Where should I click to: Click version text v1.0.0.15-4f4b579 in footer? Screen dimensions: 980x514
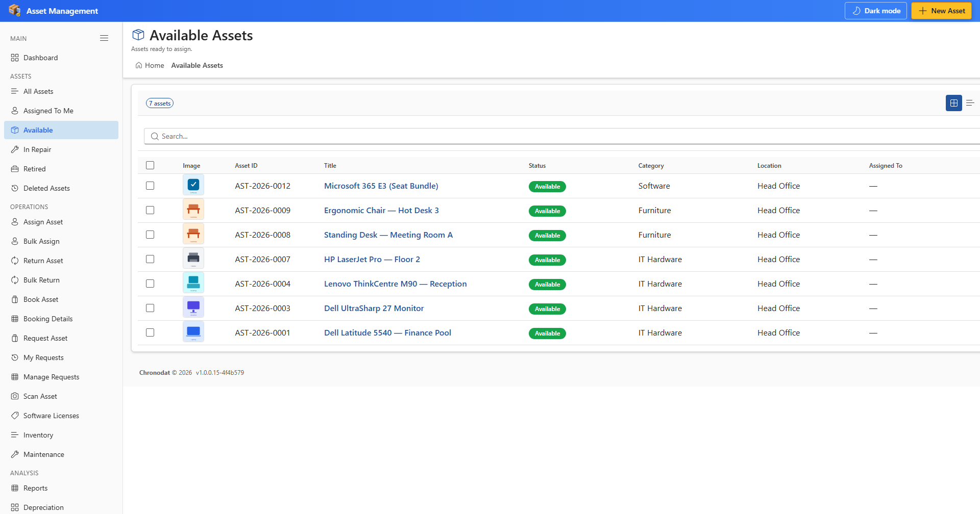tap(220, 373)
